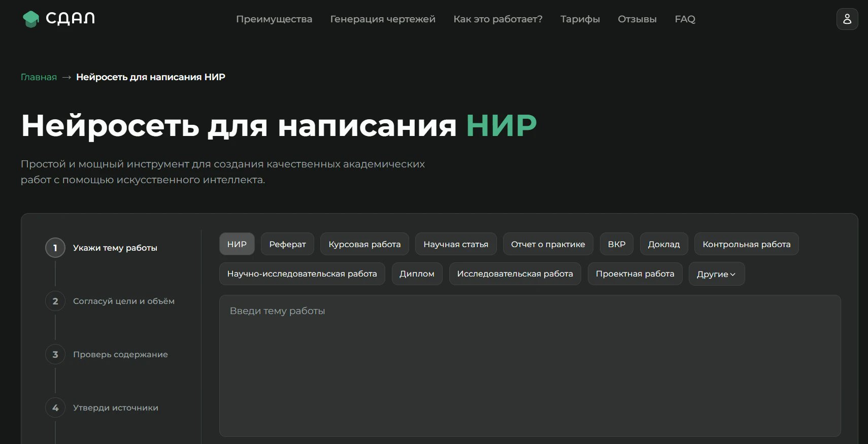Select the НИР work type chip
The image size is (868, 444).
[237, 244]
